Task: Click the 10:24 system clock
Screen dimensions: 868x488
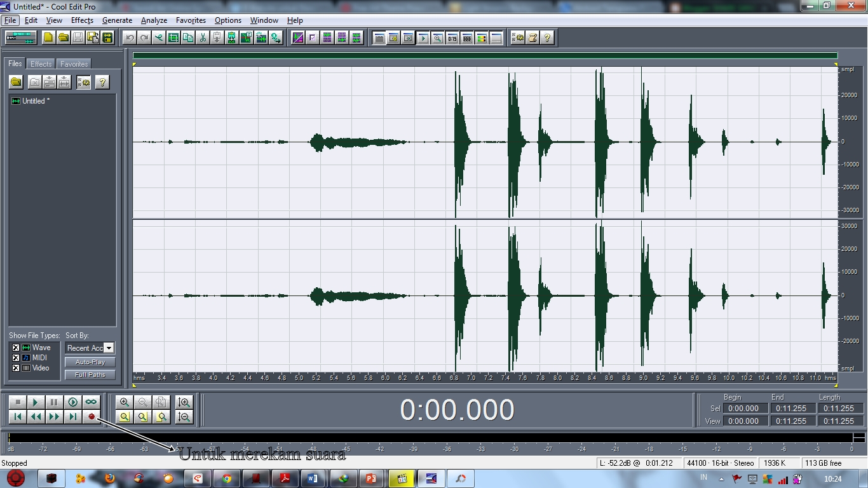Action: (x=832, y=478)
